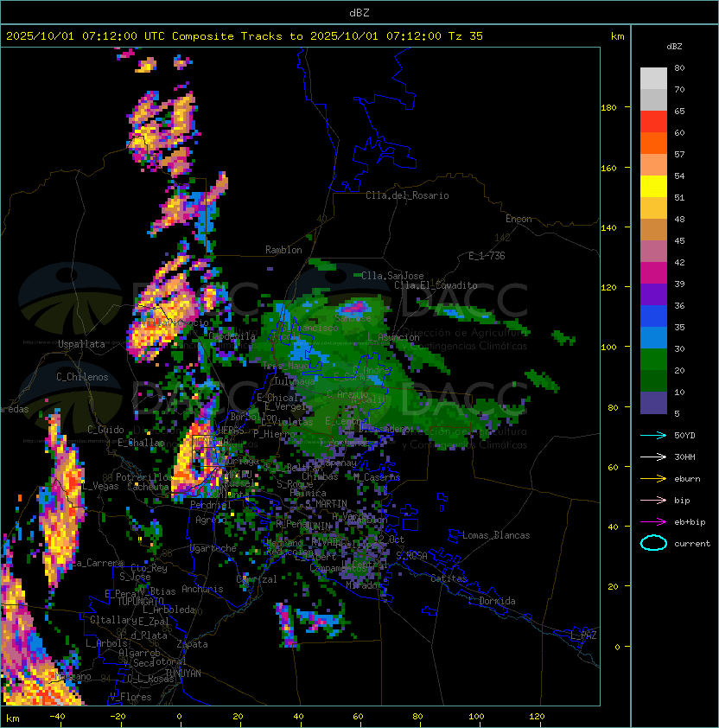The image size is (719, 728).
Task: Click the 'Zapata' map label
Action: pyautogui.click(x=192, y=644)
